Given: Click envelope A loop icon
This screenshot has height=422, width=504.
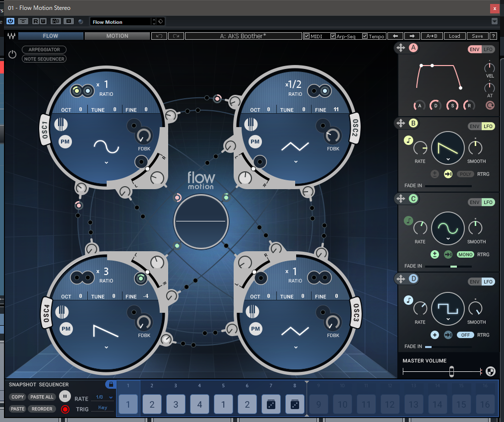Looking at the screenshot, I should click(490, 105).
